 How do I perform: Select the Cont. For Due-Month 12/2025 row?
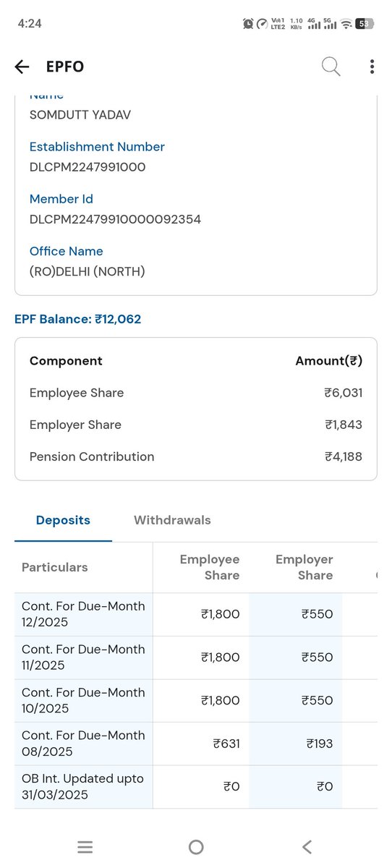click(x=196, y=614)
